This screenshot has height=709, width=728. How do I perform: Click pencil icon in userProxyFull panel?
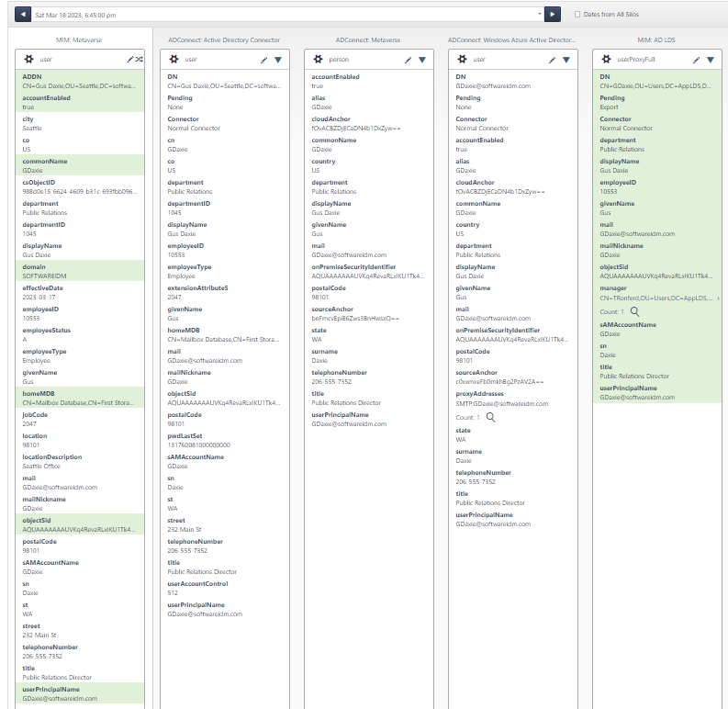696,60
